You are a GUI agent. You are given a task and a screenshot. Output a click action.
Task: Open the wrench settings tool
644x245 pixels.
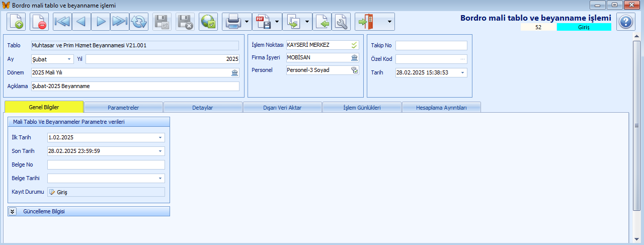(342, 22)
